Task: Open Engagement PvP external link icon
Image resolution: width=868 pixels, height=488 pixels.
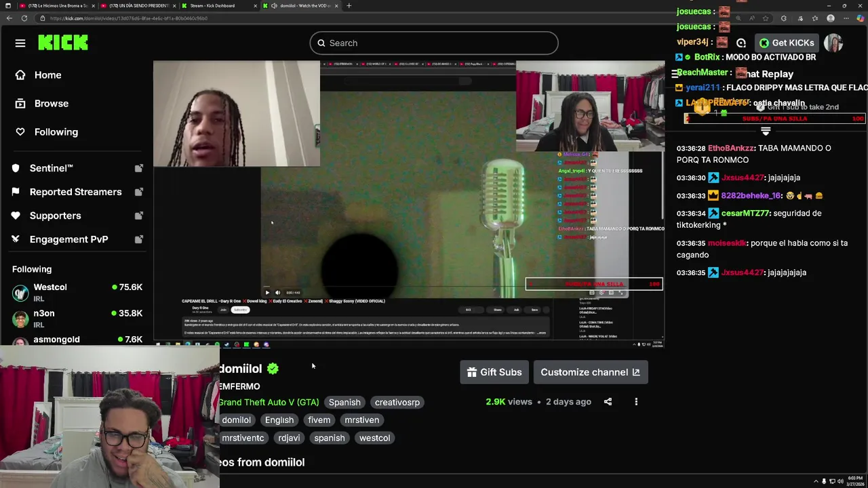Action: coord(139,239)
